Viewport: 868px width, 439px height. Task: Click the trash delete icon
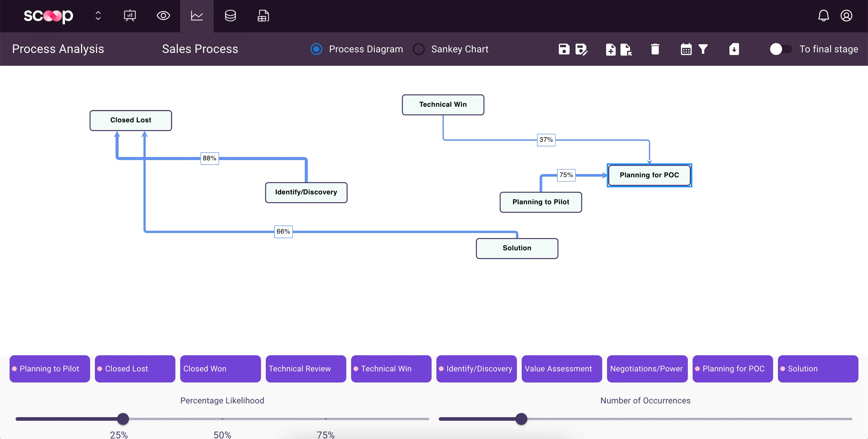655,49
